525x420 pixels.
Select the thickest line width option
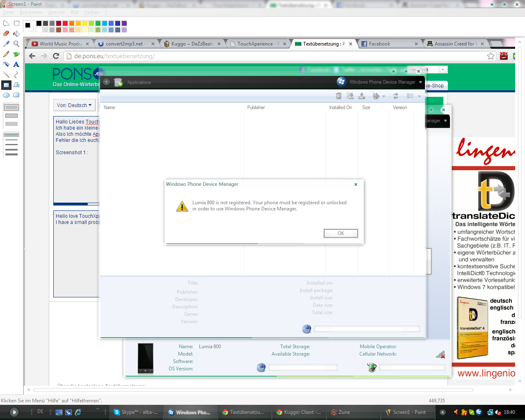click(11, 154)
